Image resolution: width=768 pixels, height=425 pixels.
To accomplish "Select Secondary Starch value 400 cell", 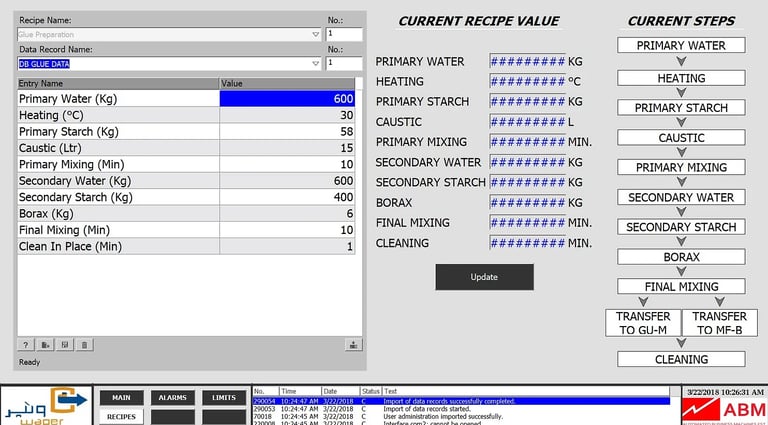I will (287, 197).
